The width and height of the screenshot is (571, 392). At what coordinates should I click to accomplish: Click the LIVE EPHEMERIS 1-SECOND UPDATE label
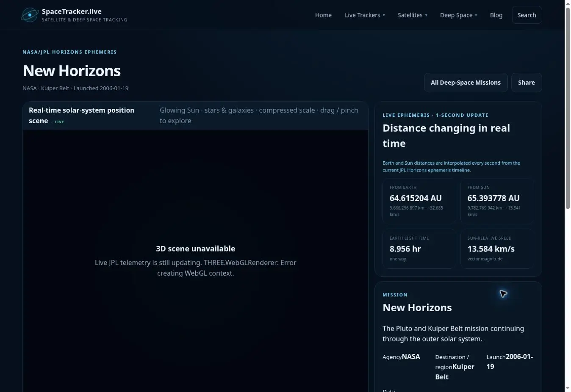pyautogui.click(x=435, y=115)
